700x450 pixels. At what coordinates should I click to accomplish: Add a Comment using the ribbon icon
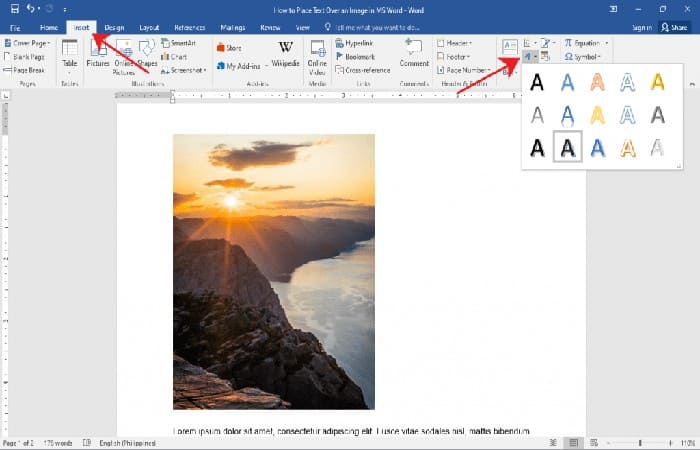click(x=414, y=52)
